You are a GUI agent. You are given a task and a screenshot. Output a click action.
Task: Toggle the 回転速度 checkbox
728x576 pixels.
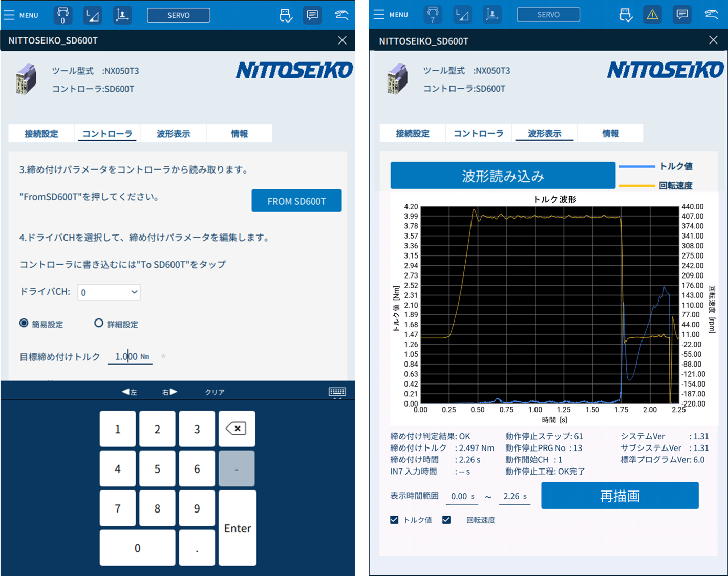click(x=446, y=520)
